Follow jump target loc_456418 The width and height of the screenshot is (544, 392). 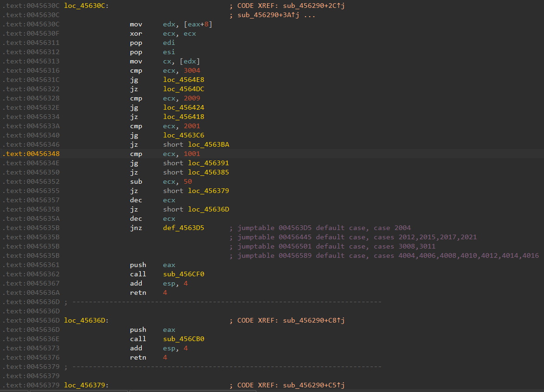[183, 117]
